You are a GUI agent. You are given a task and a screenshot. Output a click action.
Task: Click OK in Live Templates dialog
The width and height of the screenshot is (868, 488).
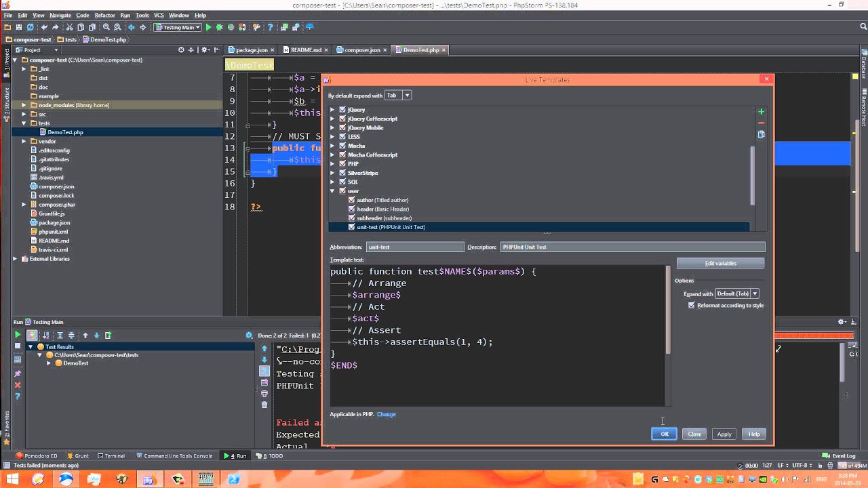tap(665, 434)
